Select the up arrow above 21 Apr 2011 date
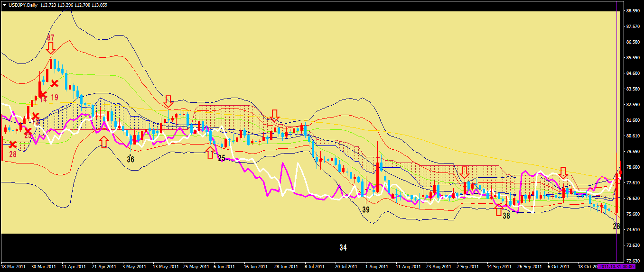644x272 pixels. coord(104,142)
